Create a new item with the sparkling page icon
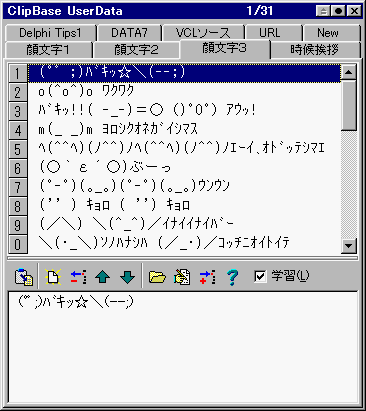This screenshot has width=366, height=411. [x=53, y=277]
